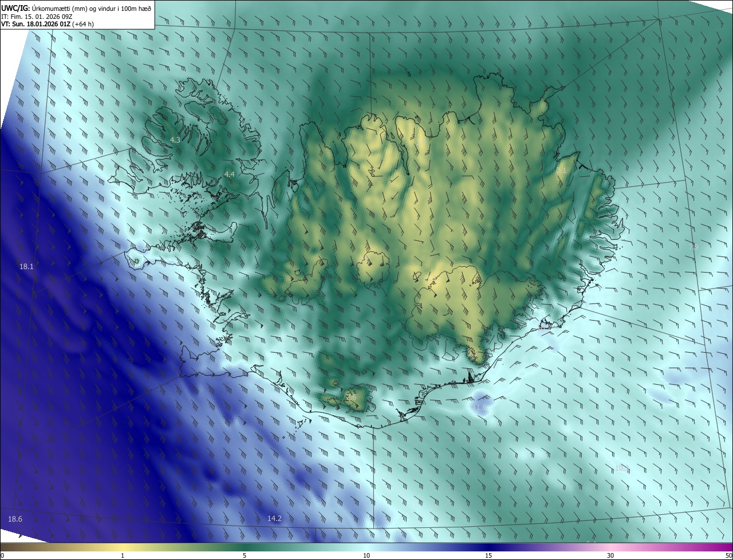Click the 4.3 value over the Westfjords
This screenshot has width=733, height=560.
(x=175, y=140)
